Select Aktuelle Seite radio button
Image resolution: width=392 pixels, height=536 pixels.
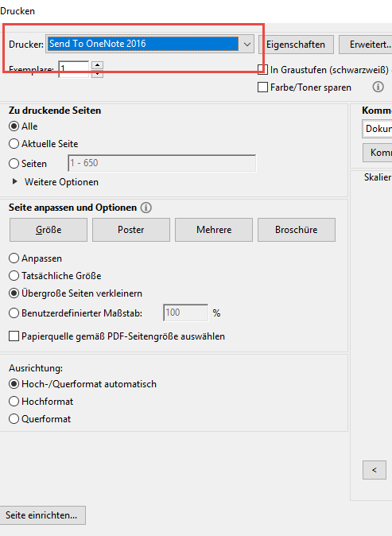coord(14,144)
